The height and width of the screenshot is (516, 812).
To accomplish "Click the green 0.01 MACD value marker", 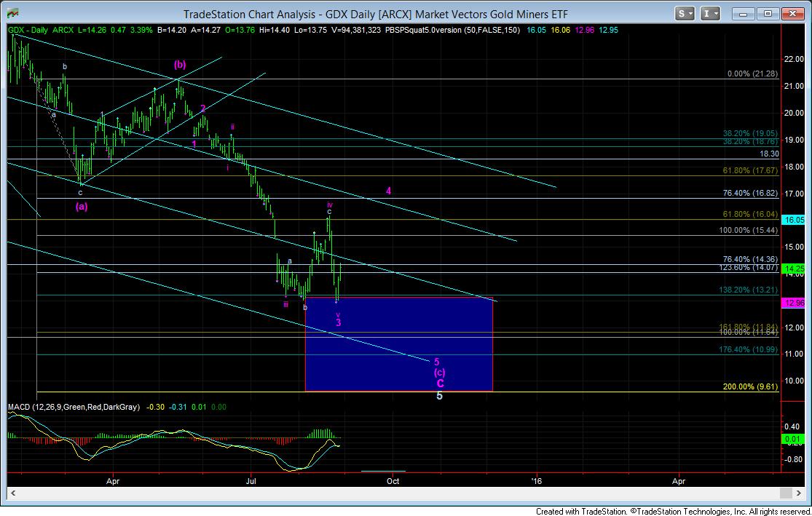I will coord(793,440).
